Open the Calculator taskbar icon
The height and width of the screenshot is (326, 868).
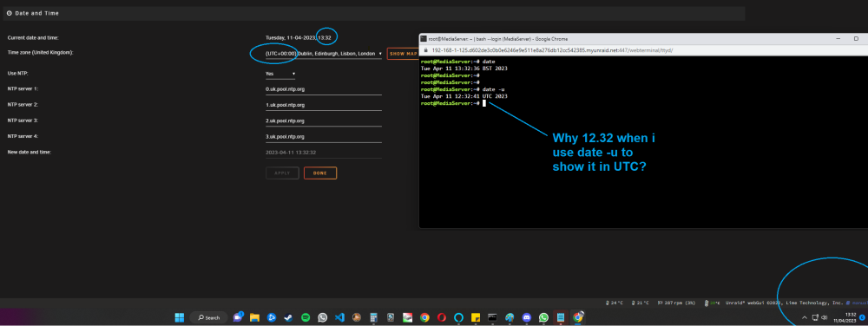(x=373, y=317)
